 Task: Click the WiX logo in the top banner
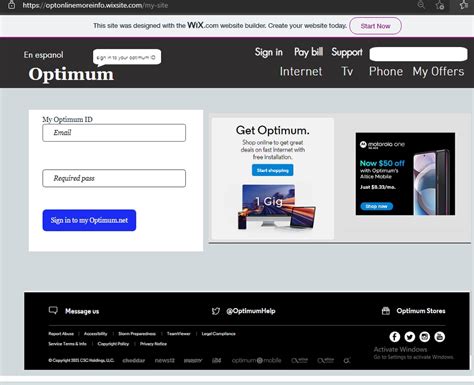(195, 25)
